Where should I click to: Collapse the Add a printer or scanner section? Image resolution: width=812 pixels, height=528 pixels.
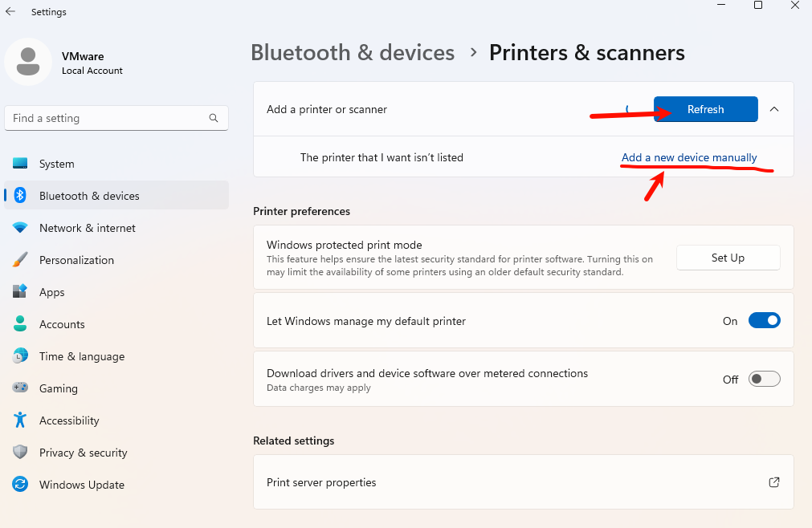coord(774,109)
